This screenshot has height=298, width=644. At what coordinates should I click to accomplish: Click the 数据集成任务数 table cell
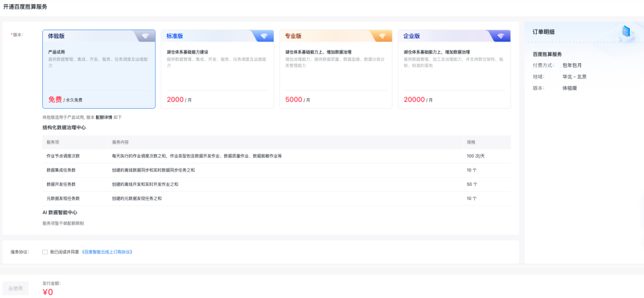click(61, 170)
